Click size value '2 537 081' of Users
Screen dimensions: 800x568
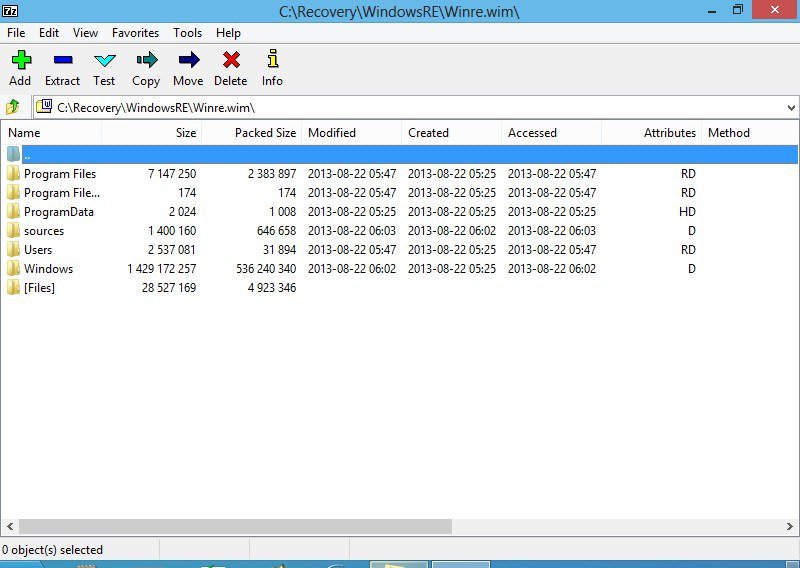(172, 250)
